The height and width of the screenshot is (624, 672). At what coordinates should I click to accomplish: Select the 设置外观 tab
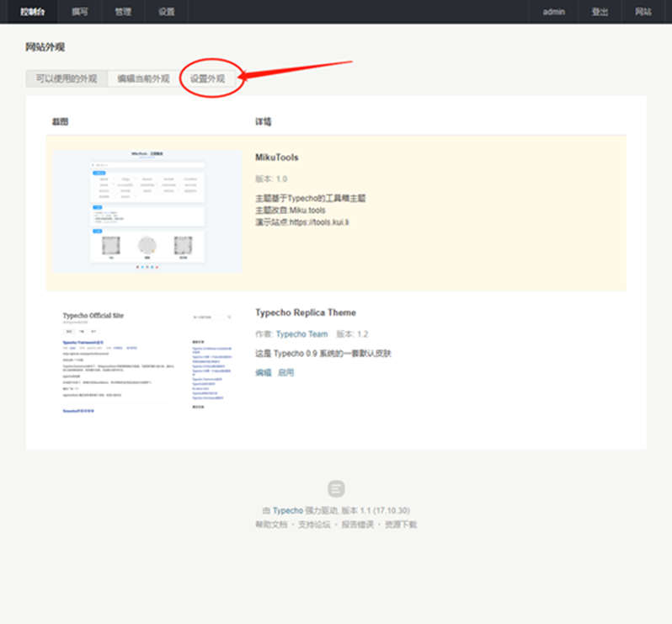tap(208, 79)
